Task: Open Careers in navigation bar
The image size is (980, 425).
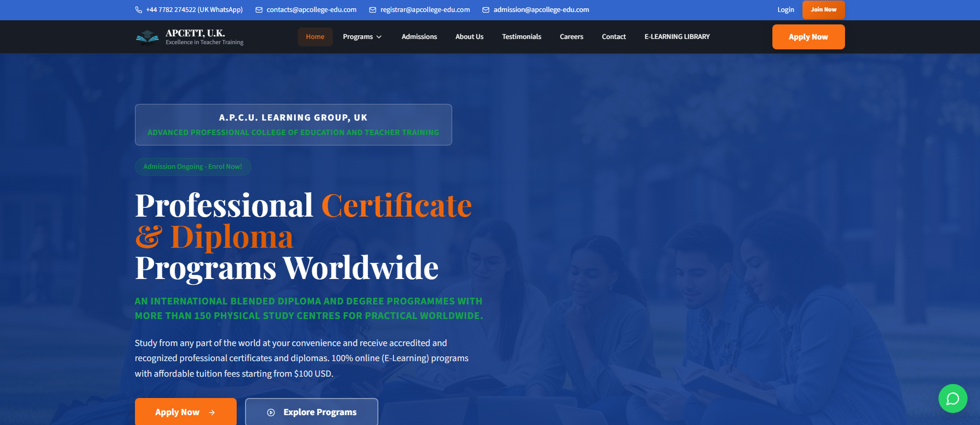Action: coord(571,37)
